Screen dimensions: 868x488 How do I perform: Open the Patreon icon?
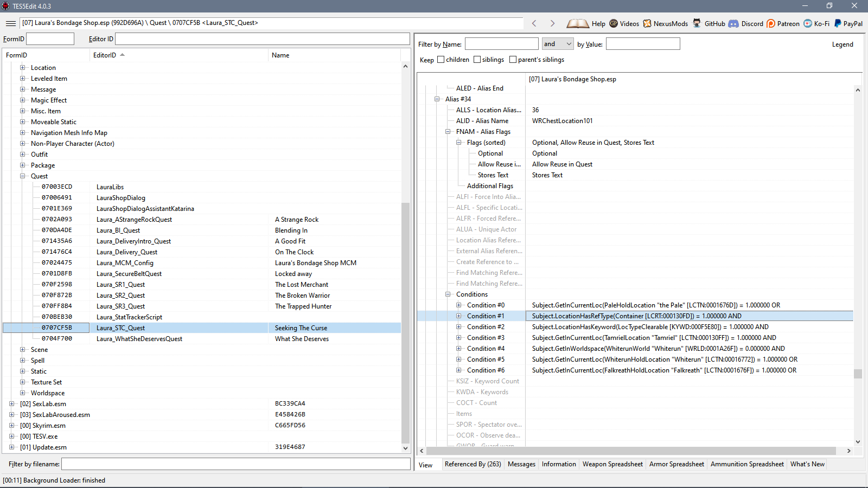click(x=771, y=23)
